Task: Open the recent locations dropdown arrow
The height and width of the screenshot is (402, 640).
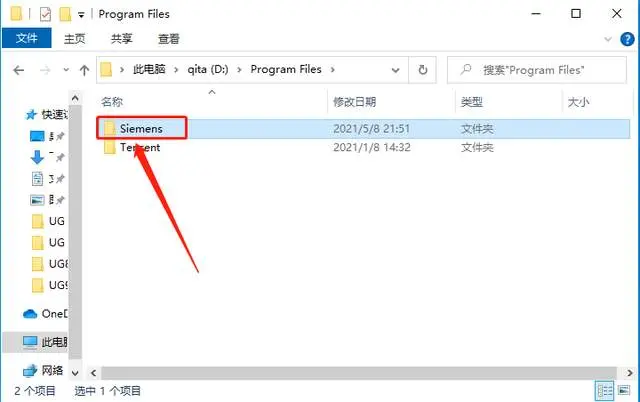Action: point(66,70)
